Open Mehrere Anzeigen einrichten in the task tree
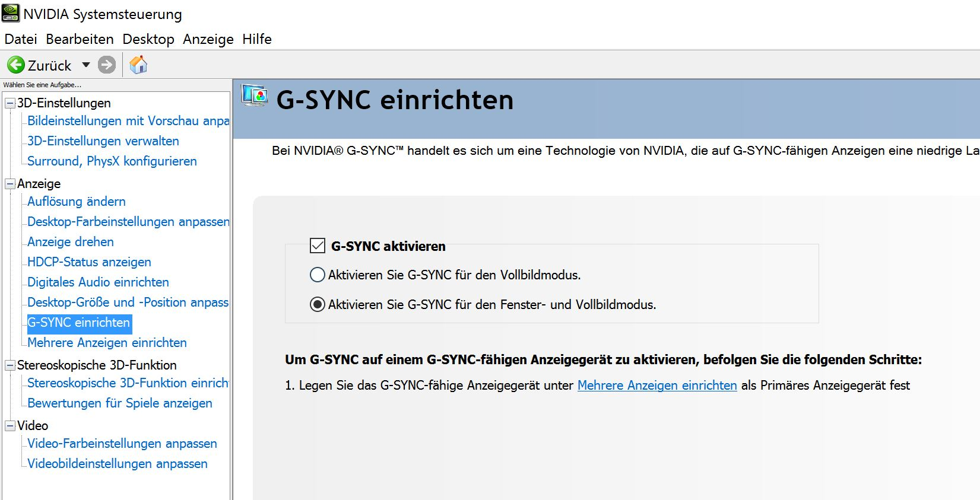Image resolution: width=980 pixels, height=500 pixels. click(107, 343)
